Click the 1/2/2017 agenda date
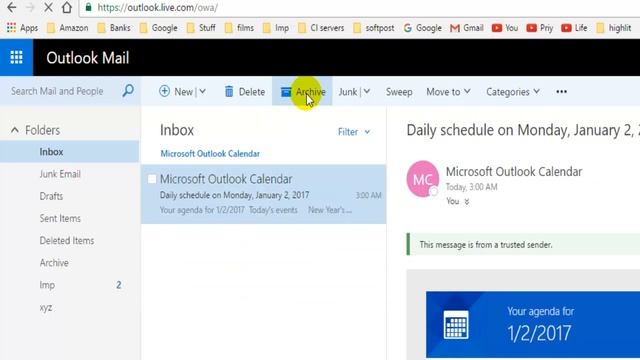Image resolution: width=640 pixels, height=360 pixels. tap(539, 333)
